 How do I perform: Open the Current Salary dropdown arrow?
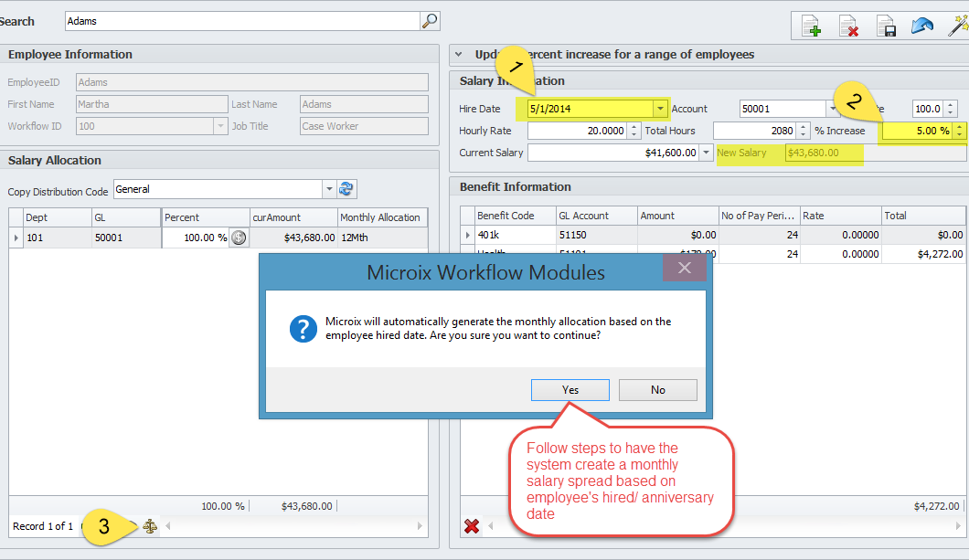tap(706, 153)
